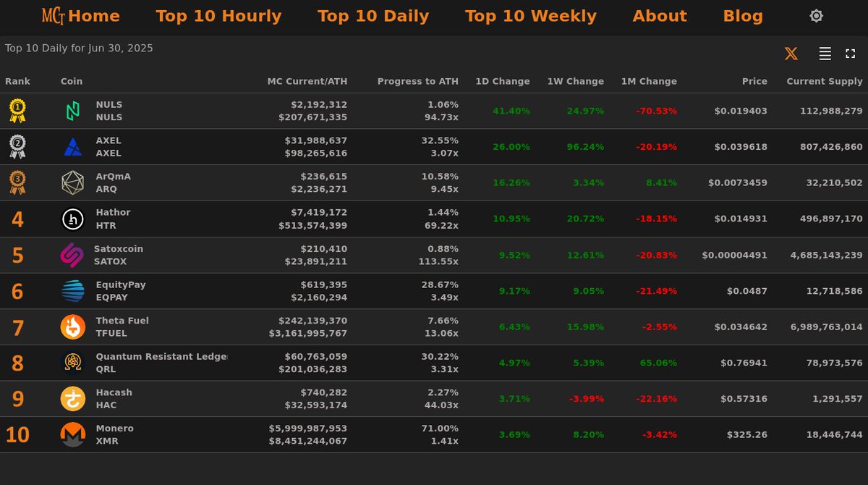Sort by 1D Change column header
The height and width of the screenshot is (485, 868).
tap(503, 82)
